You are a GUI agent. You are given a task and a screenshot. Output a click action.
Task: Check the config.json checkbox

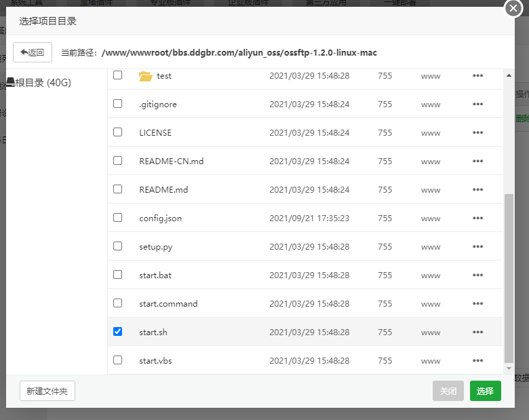click(118, 218)
